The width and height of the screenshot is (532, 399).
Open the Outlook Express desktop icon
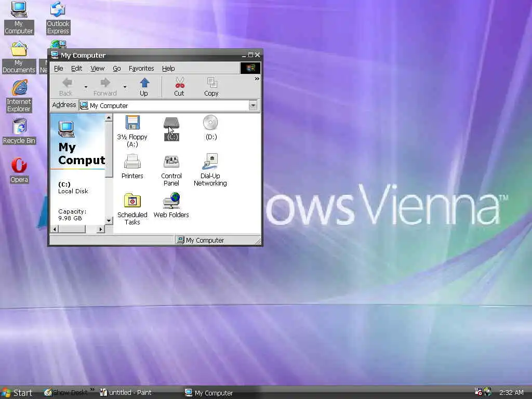58,17
